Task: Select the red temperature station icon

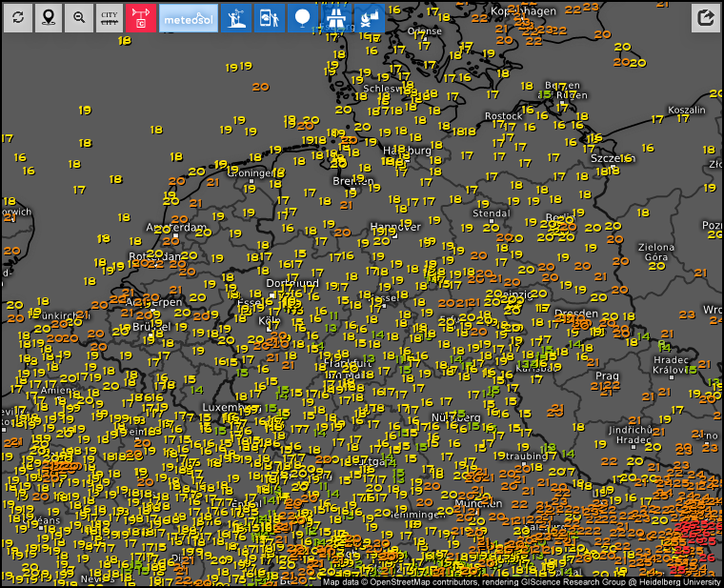Action: (141, 18)
